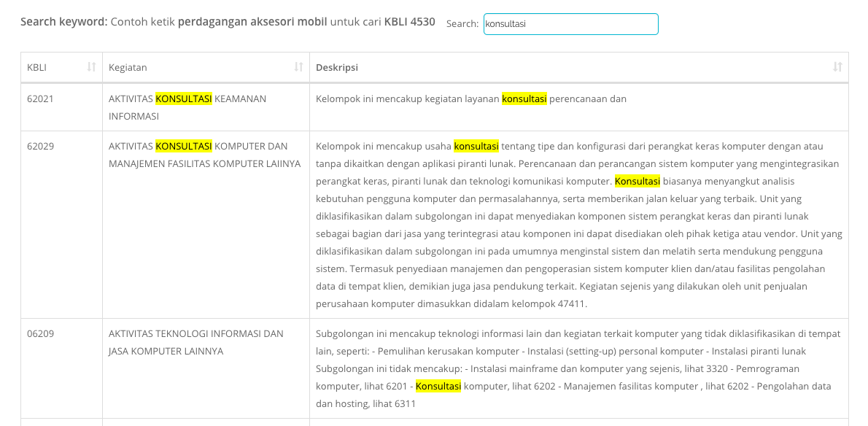Image resolution: width=868 pixels, height=426 pixels.
Task: Click description text of row 62021
Action: 471,99
